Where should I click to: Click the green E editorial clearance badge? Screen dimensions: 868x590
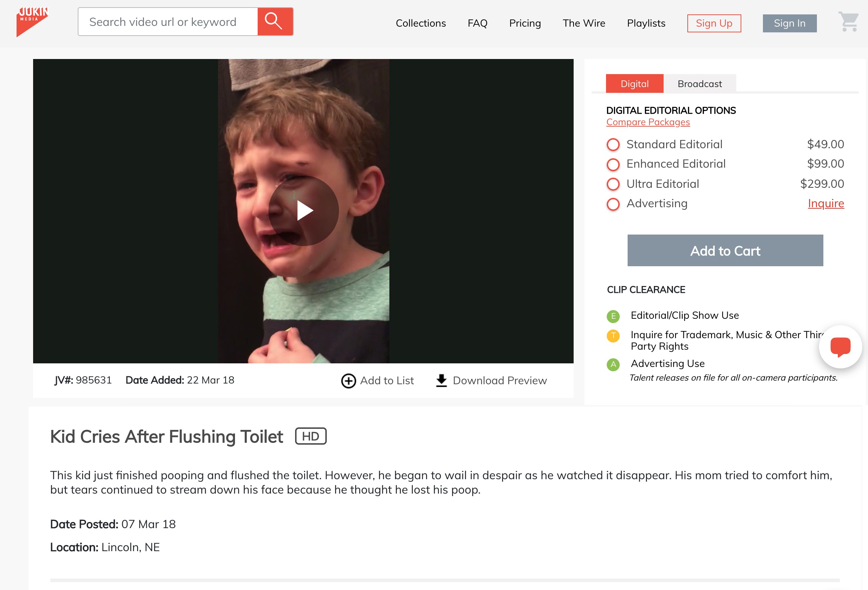click(x=613, y=316)
